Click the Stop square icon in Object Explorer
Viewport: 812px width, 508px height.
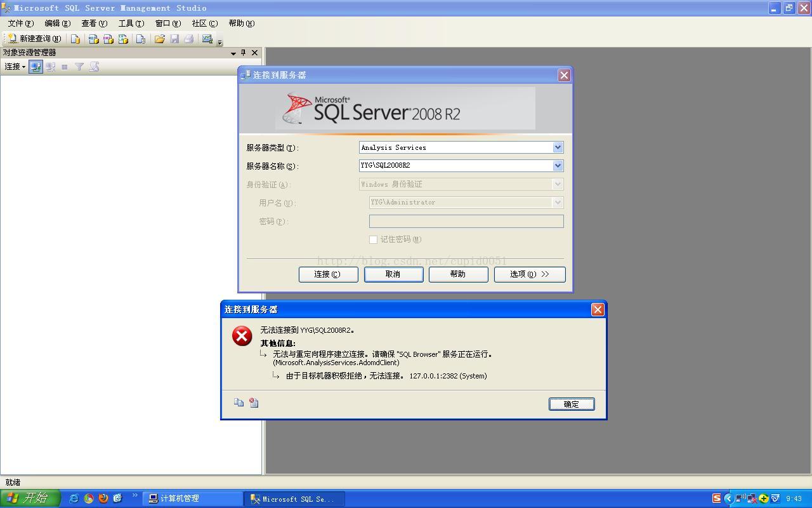point(64,67)
